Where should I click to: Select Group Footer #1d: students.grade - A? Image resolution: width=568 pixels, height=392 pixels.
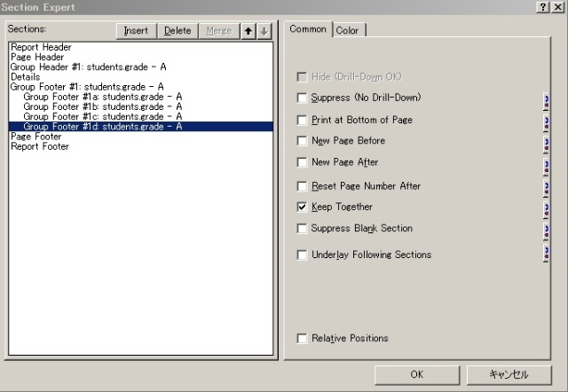[140, 126]
